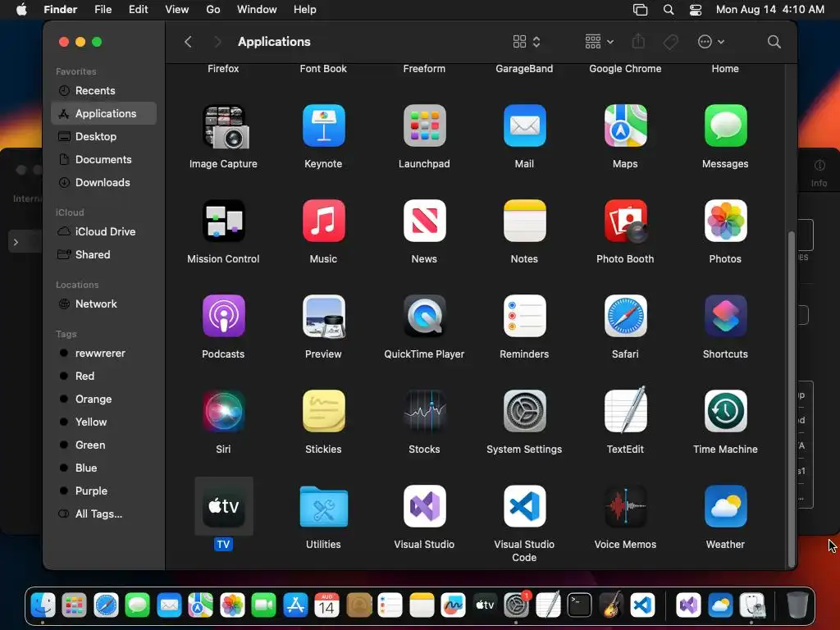Select the Stickies app icon
The height and width of the screenshot is (630, 840).
point(323,411)
